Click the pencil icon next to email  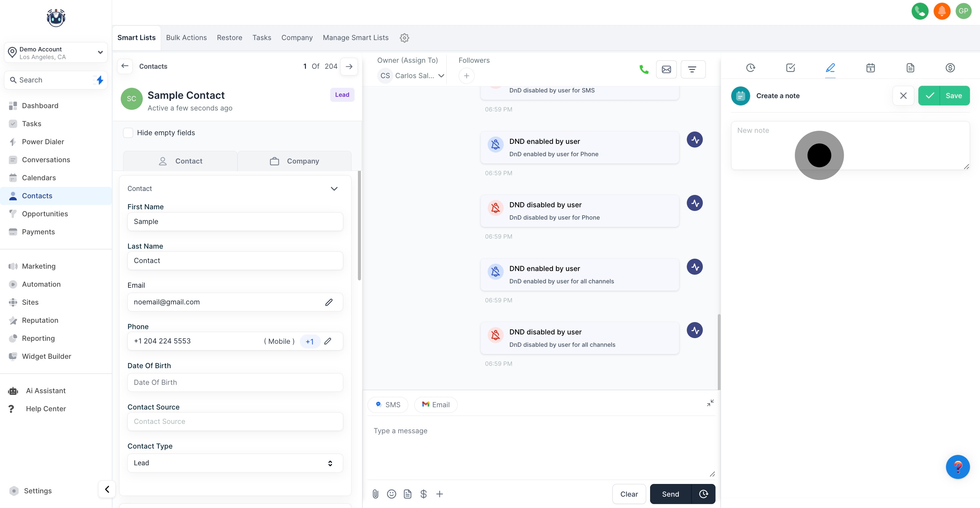pyautogui.click(x=329, y=302)
